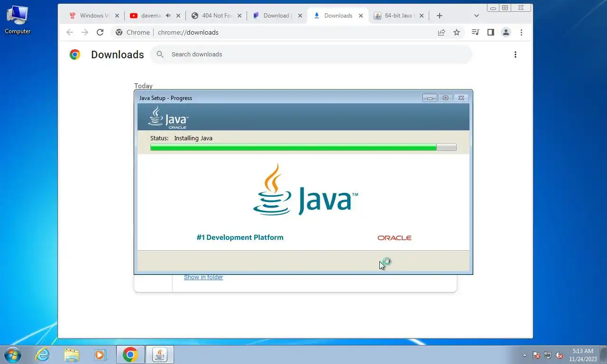Switch to the YouTube davema tab
This screenshot has width=607, height=364.
tap(155, 16)
